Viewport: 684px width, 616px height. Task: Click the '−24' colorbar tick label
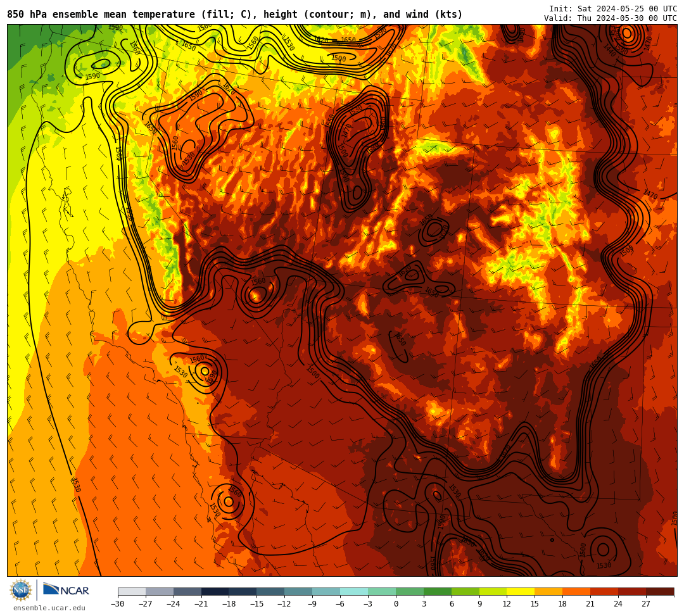(174, 604)
